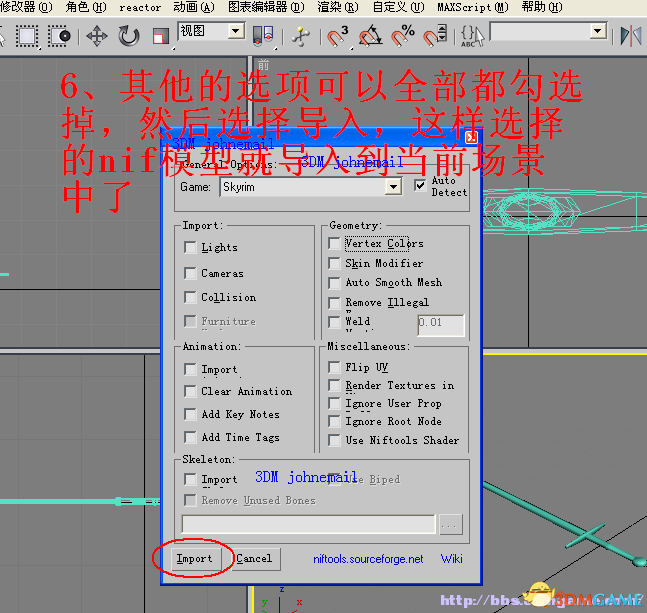647x613 pixels.
Task: Close the import dialog window
Action: tap(471, 137)
